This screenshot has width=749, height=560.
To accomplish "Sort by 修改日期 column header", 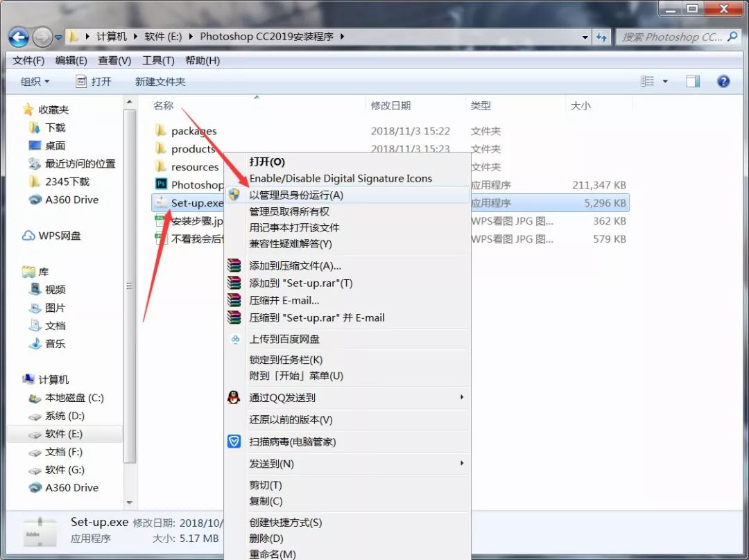I will click(390, 106).
